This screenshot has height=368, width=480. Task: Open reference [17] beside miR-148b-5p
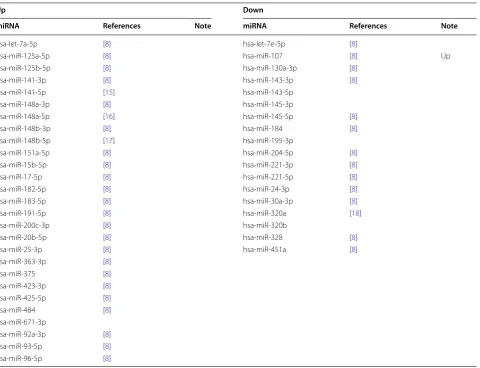(109, 141)
